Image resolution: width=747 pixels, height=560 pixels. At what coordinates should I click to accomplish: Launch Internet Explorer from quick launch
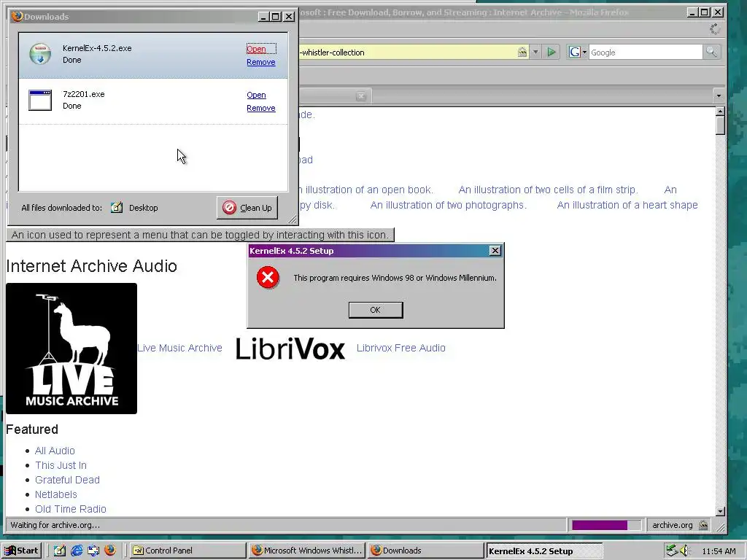[76, 551]
